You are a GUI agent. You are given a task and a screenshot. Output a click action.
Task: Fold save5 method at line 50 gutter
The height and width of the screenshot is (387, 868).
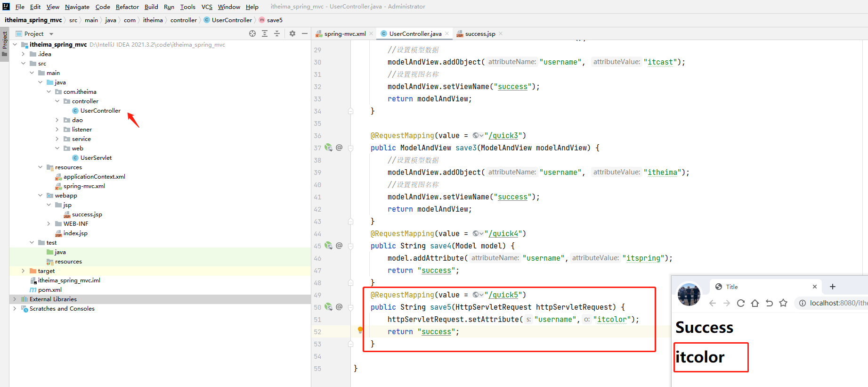350,307
